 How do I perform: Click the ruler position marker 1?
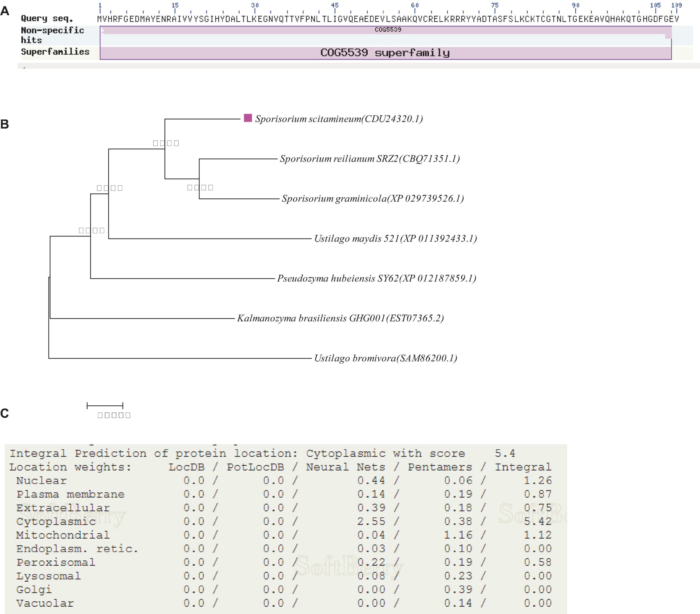pos(100,5)
